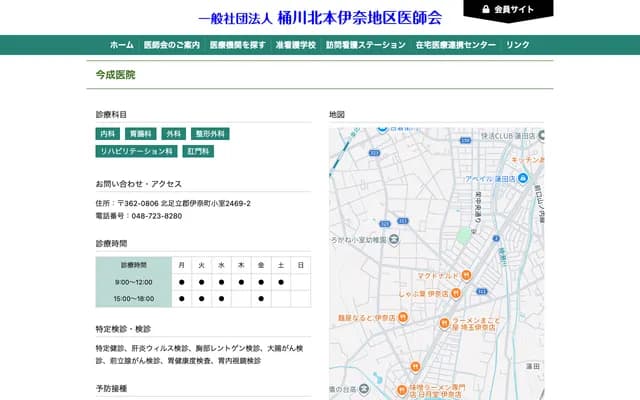
Task: Click the 整形外科 department tag
Action: click(211, 133)
